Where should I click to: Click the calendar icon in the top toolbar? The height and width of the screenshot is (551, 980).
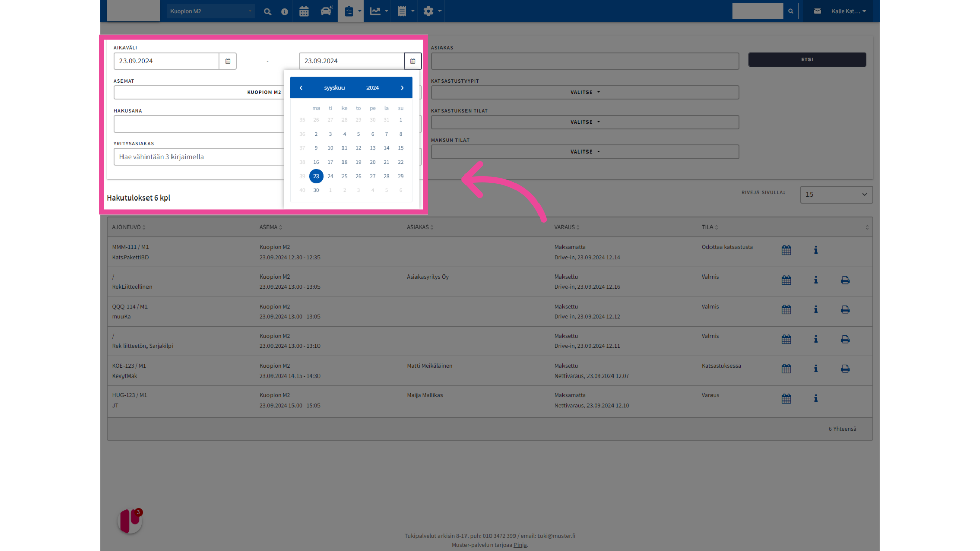pos(304,11)
